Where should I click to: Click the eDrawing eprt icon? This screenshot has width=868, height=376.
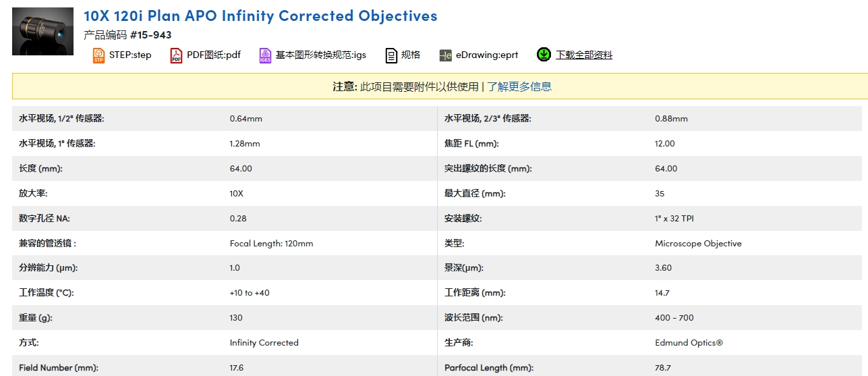tap(445, 55)
